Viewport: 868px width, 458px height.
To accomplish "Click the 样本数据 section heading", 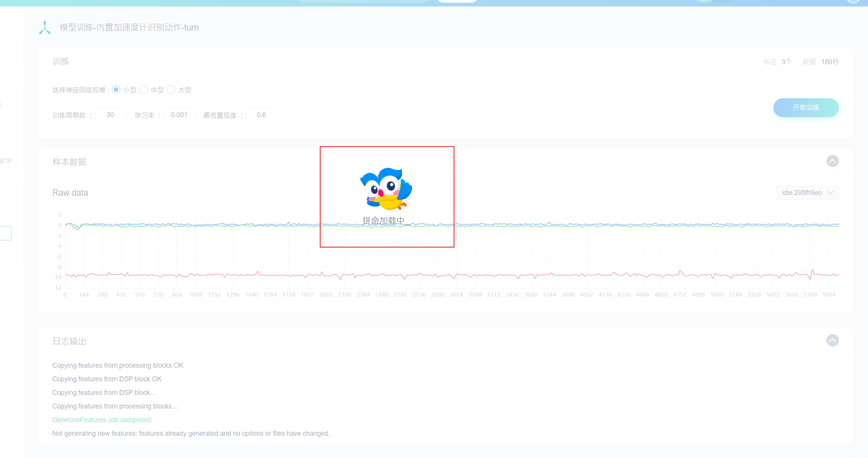I will 70,162.
